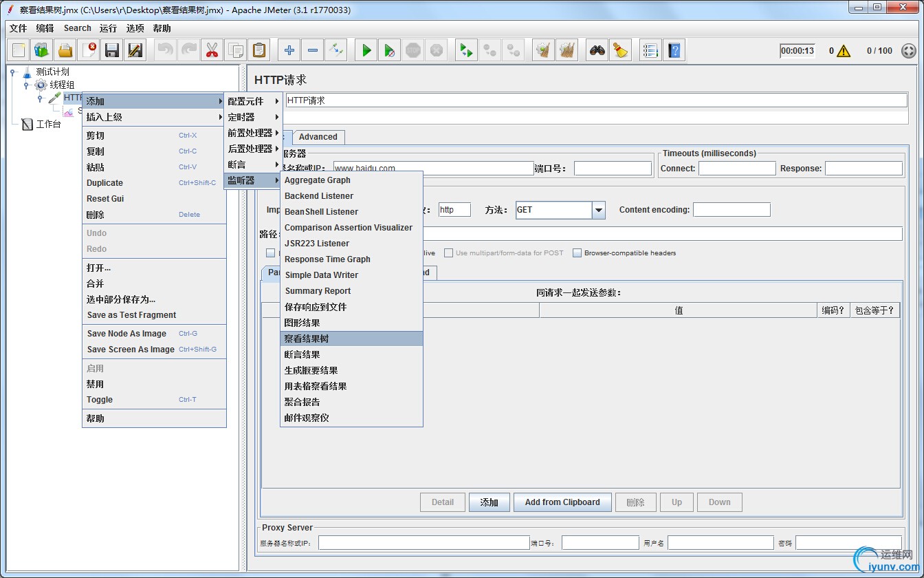Click the Remote start all icon
This screenshot has height=578, width=924.
pos(467,50)
